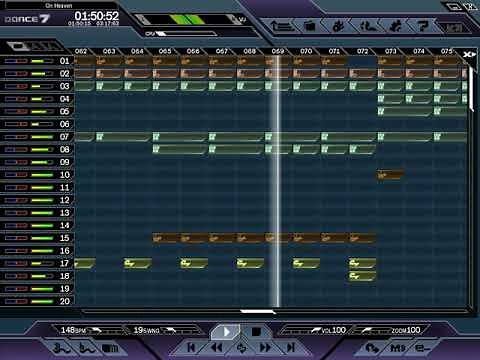Click the track 18 volume slider
Image resolution: width=480 pixels, height=360 pixels.
42,276
